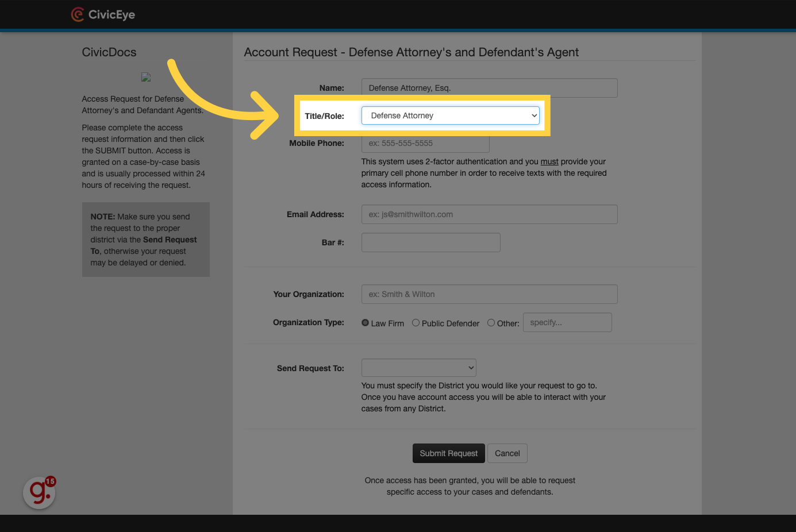Click the "Access Request for Defense" sidebar intro
Image resolution: width=796 pixels, height=532 pixels.
pos(143,105)
